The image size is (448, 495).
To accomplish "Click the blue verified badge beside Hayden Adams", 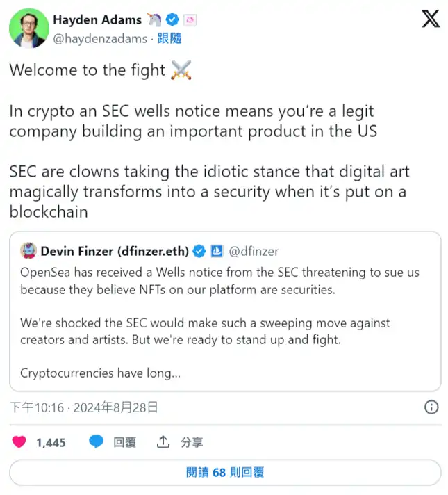I will [x=174, y=19].
